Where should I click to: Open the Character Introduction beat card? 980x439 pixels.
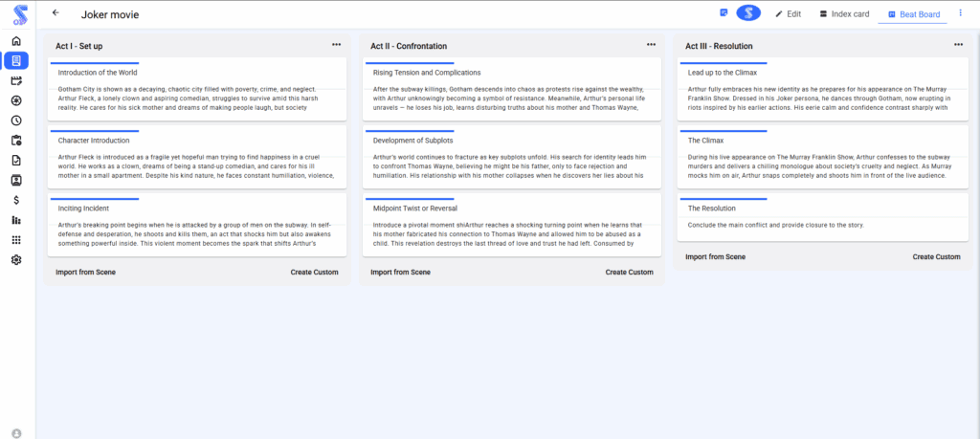197,158
